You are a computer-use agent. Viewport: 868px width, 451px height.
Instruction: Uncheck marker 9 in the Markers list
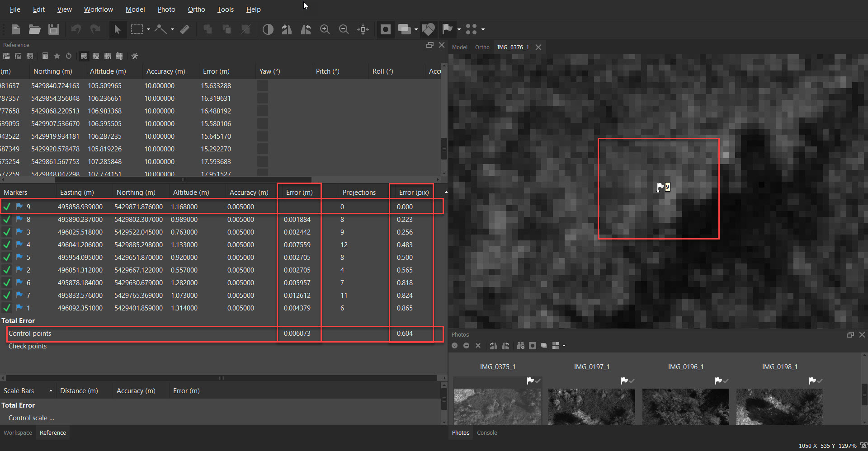click(x=7, y=207)
